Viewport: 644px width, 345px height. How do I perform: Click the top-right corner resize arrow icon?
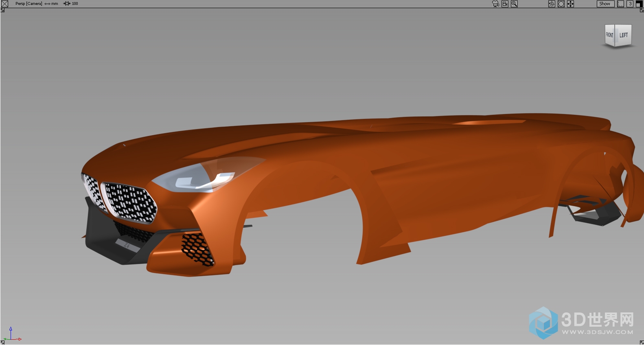642,10
